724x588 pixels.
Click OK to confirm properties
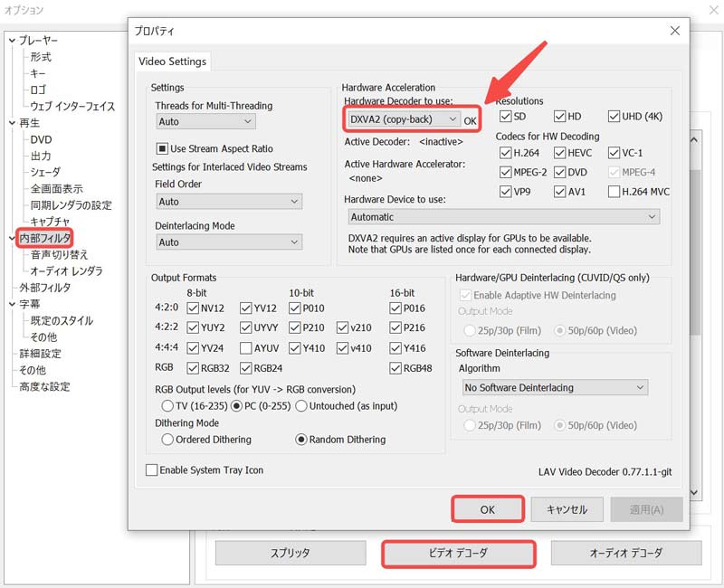click(487, 509)
